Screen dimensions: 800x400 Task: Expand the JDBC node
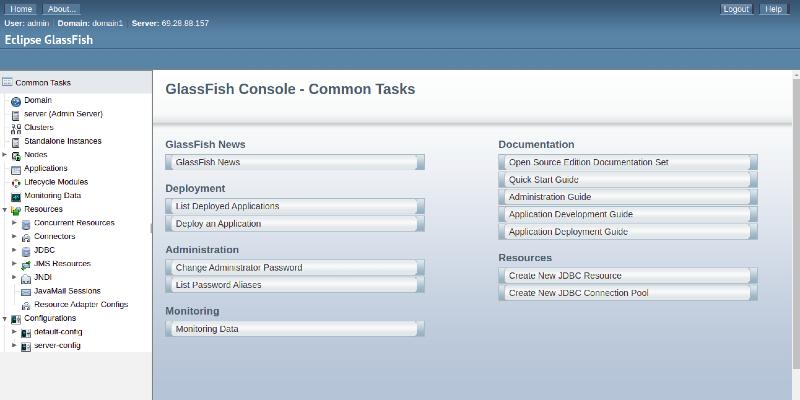click(x=14, y=250)
